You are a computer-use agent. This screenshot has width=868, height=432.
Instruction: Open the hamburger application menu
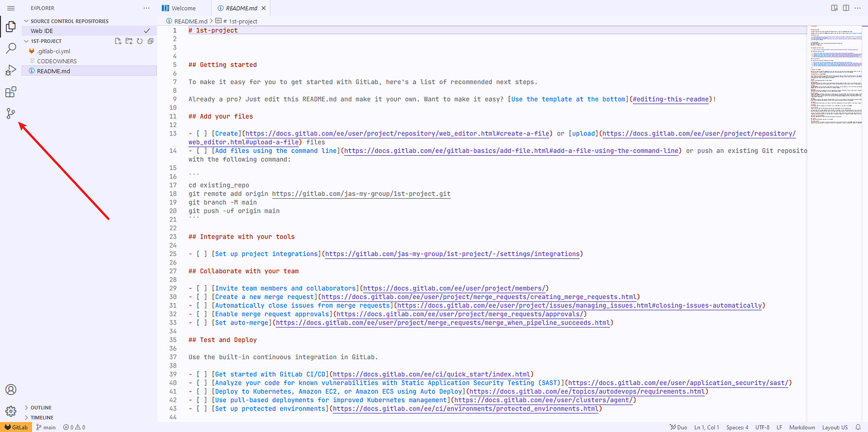(11, 8)
